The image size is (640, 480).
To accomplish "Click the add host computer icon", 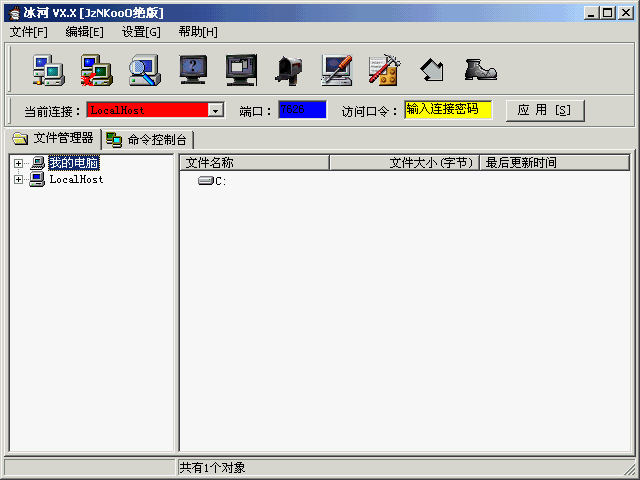I will click(48, 69).
